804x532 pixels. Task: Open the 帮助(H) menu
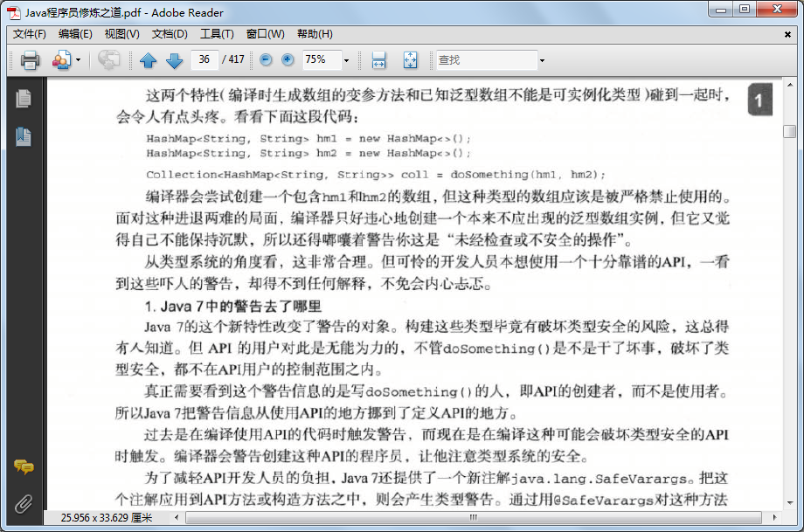pos(315,34)
